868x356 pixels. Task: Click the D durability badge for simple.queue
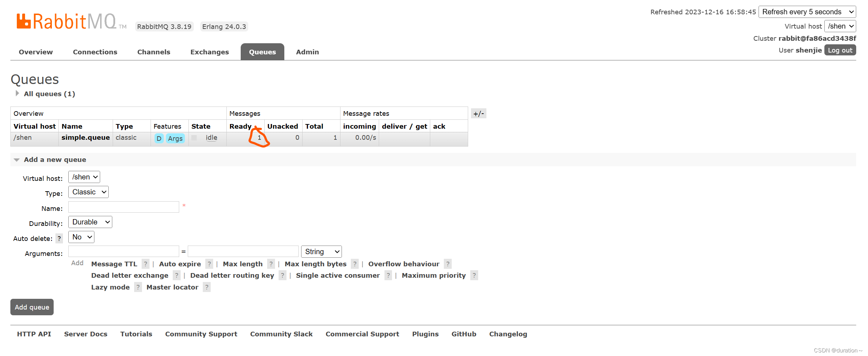(x=158, y=138)
